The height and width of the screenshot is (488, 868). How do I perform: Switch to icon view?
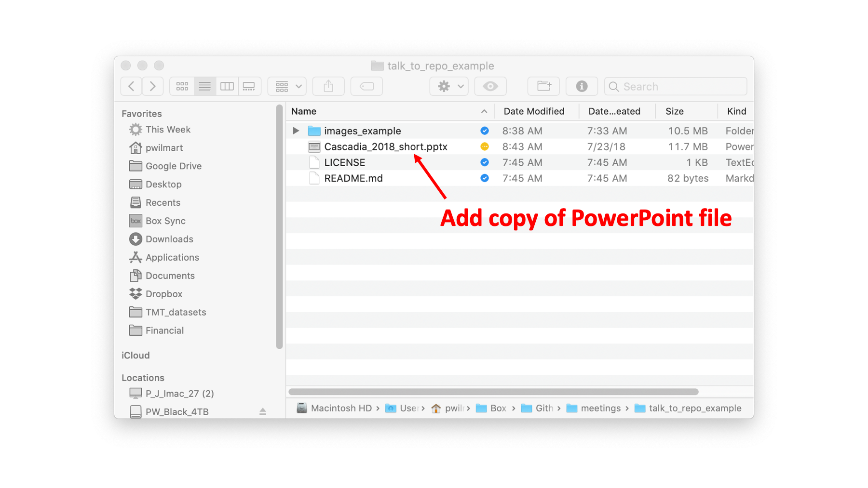coord(182,86)
